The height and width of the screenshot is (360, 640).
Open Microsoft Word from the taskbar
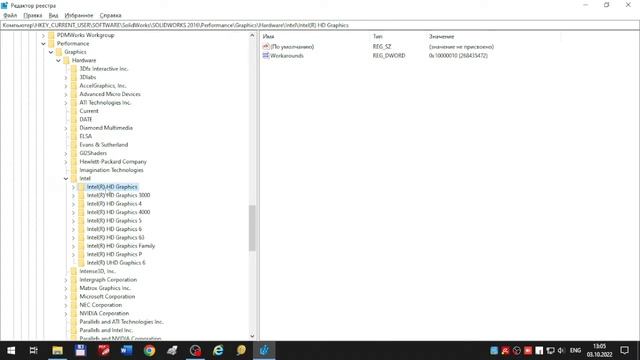coord(127,351)
